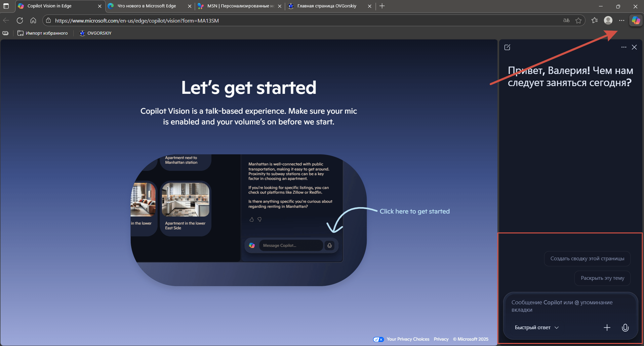This screenshot has width=644, height=346.
Task: Open Импорт избранного bookmarks folder
Action: tap(43, 33)
